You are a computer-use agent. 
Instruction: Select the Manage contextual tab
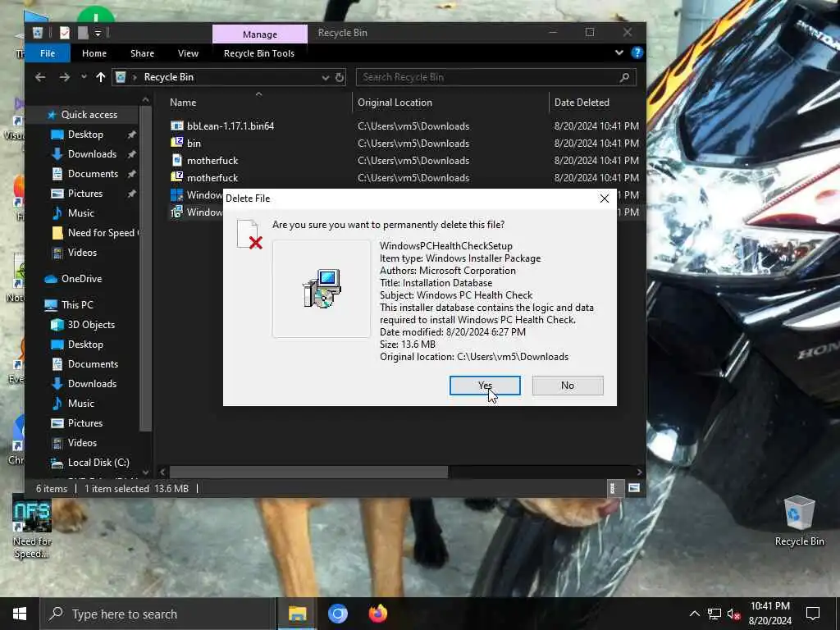260,34
